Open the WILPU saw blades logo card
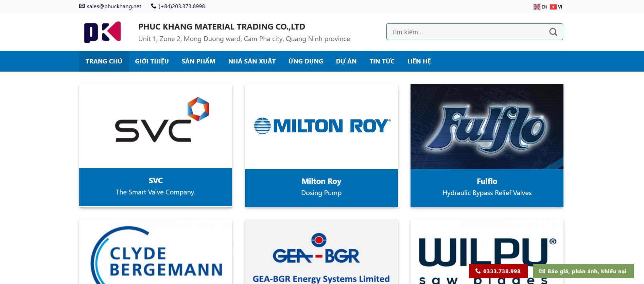This screenshot has height=284, width=644. (487, 252)
